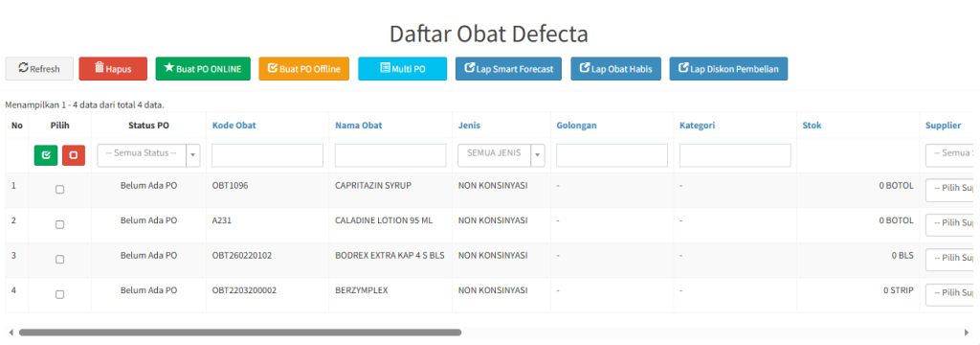Sort table by Nama Obat header
Screen dimensions: 980x345
[359, 126]
